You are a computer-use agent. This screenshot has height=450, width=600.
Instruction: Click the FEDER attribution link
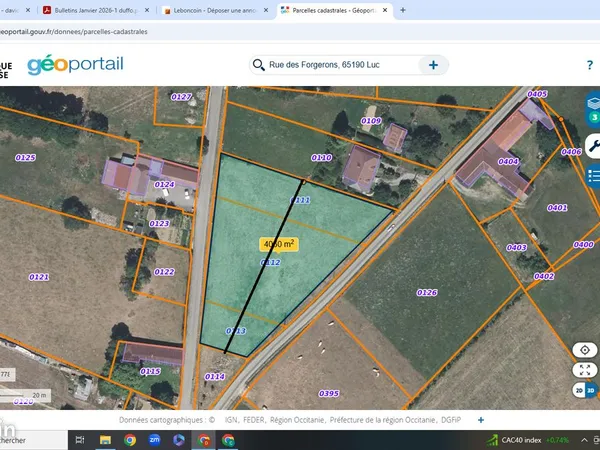pos(254,420)
